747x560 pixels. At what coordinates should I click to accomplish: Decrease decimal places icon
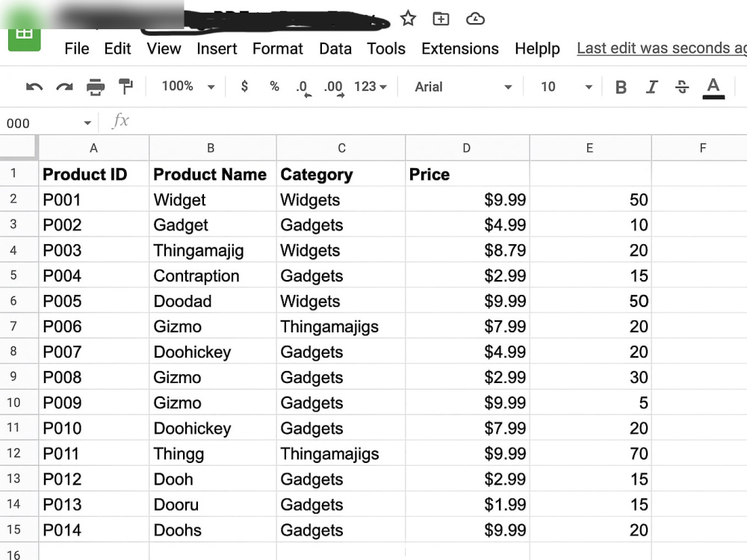point(303,87)
